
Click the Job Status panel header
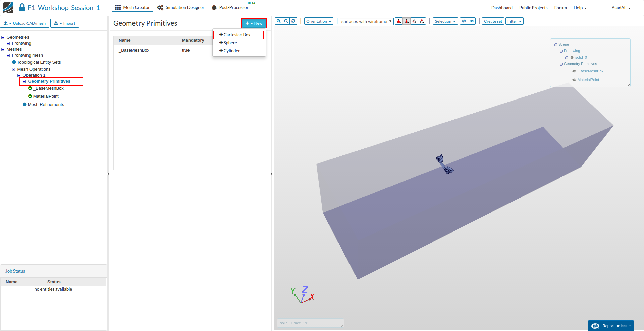[x=54, y=271]
